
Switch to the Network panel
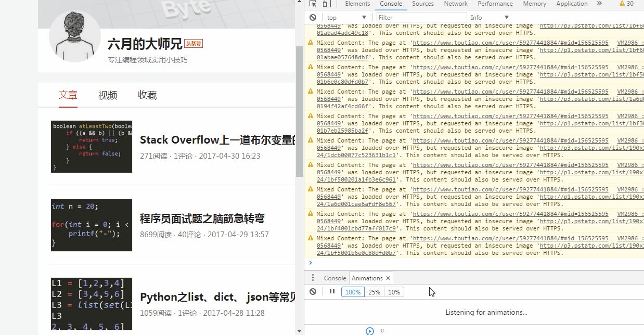tap(455, 4)
